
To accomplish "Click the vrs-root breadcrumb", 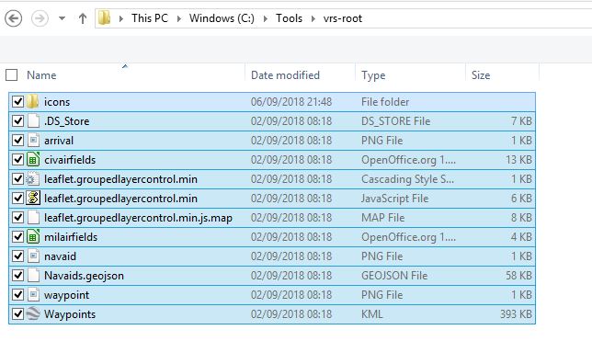I will tap(343, 18).
